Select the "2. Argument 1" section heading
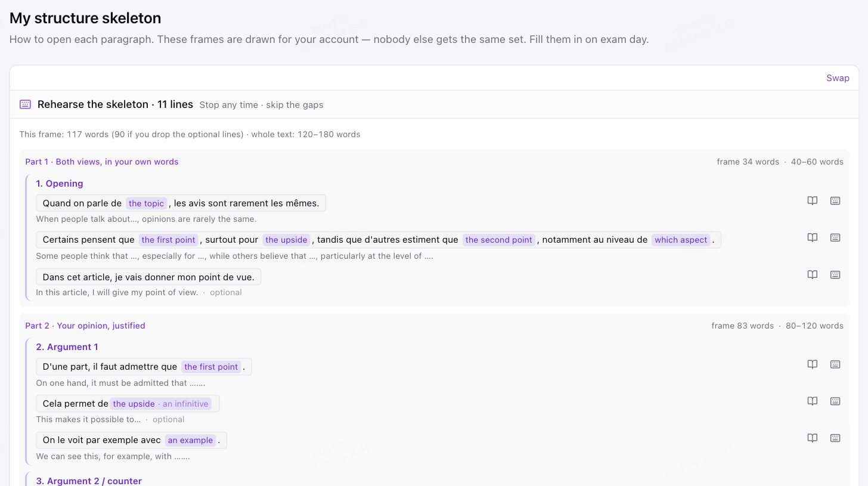The height and width of the screenshot is (486, 868). click(67, 347)
